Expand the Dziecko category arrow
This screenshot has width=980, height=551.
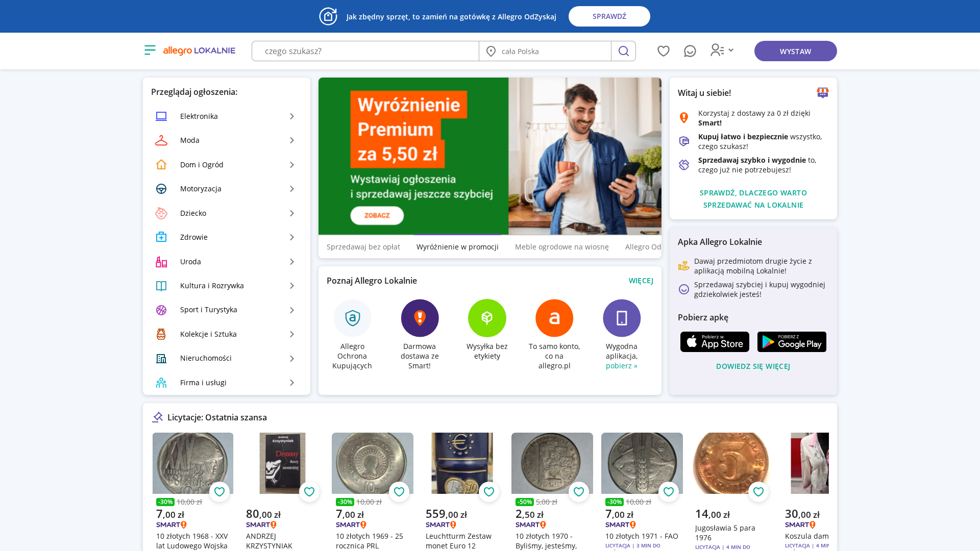[x=292, y=213]
